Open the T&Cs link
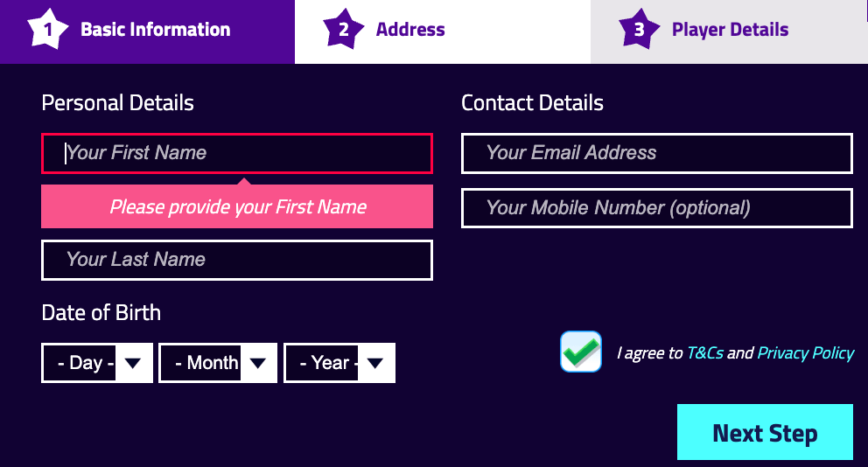 point(705,353)
